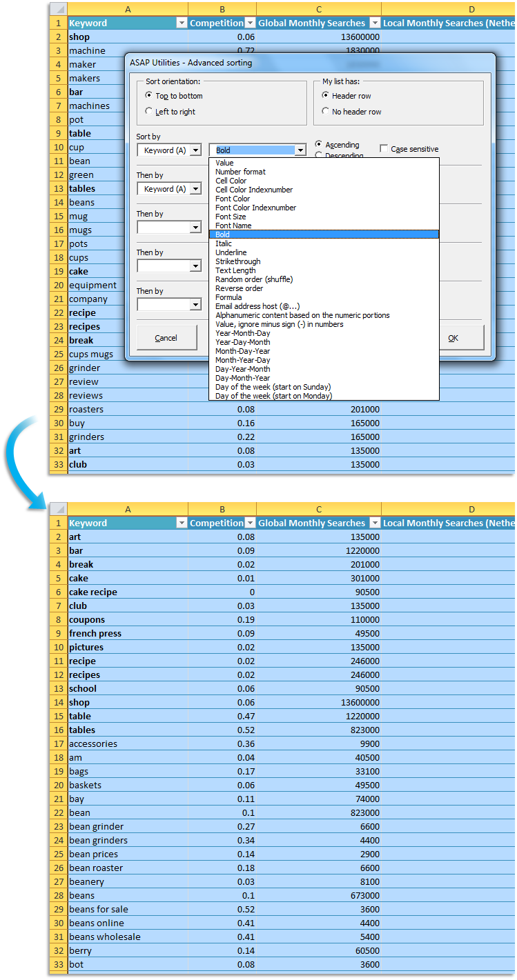Enable the Case sensitive checkbox
This screenshot has height=980, width=517.
pos(384,149)
